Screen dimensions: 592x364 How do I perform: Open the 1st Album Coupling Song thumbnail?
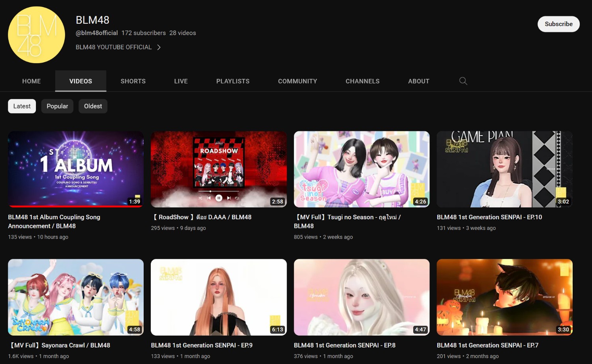(x=76, y=169)
